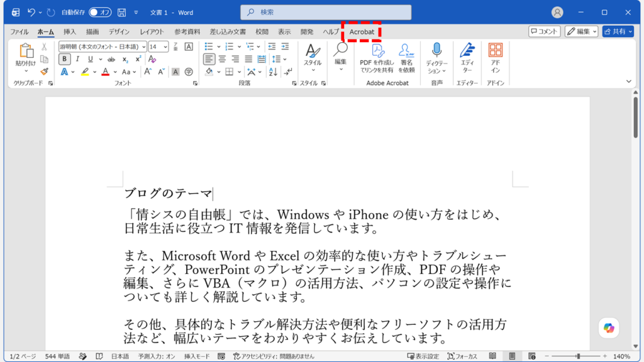This screenshot has width=644, height=362.
Task: Open the 挿入 tab
Action: tap(70, 31)
